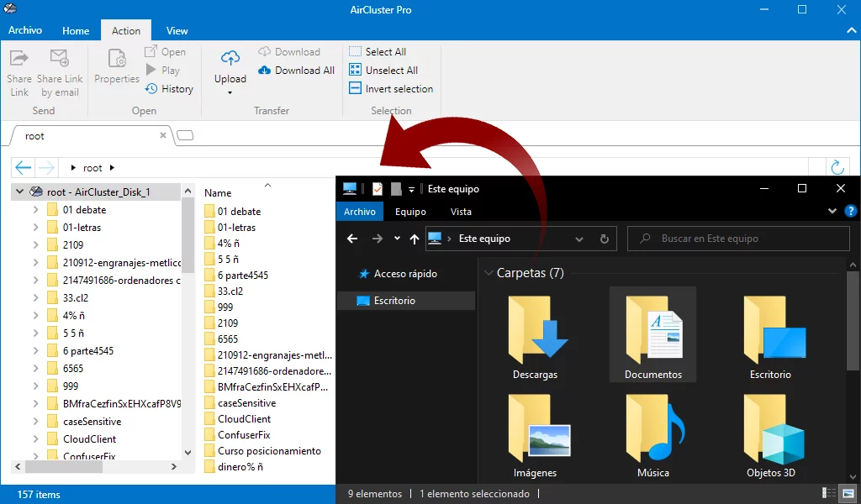The width and height of the screenshot is (861, 504).
Task: Click the Upload icon in ribbon
Action: click(x=230, y=59)
